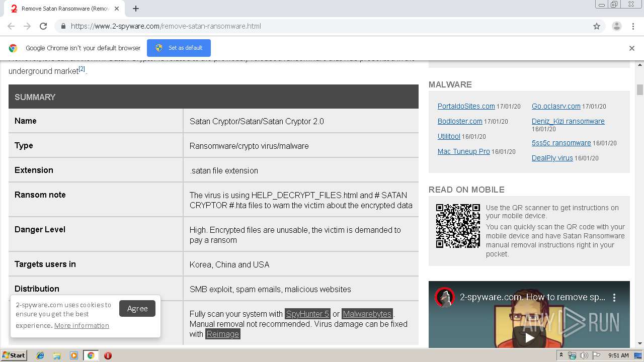Click the Reimage link

[223, 334]
